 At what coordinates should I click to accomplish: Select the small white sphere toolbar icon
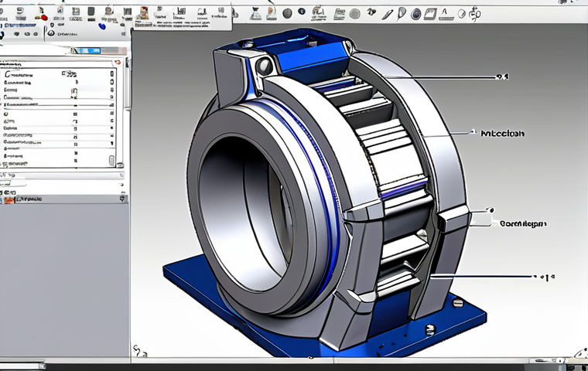(462, 14)
